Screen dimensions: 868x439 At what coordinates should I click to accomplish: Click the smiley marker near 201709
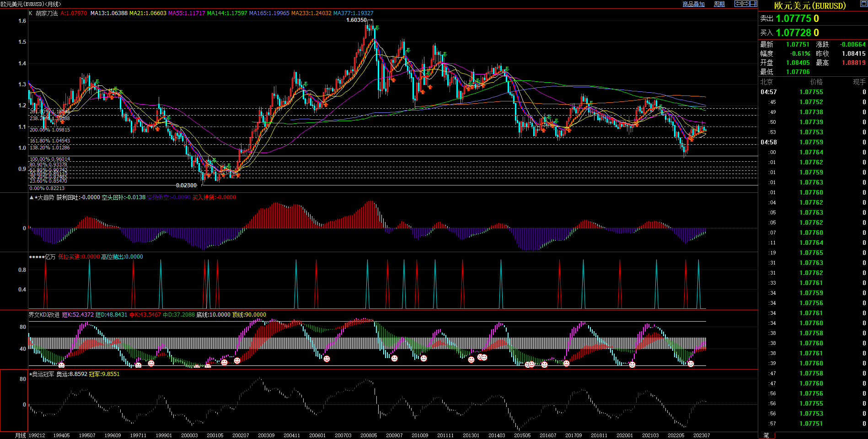(566, 363)
